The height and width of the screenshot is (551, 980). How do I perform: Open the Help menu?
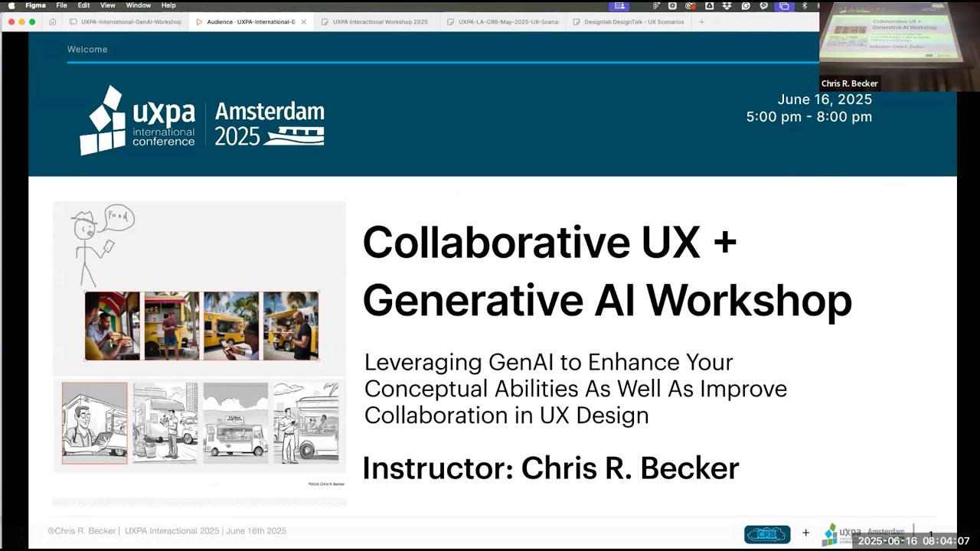click(x=168, y=5)
